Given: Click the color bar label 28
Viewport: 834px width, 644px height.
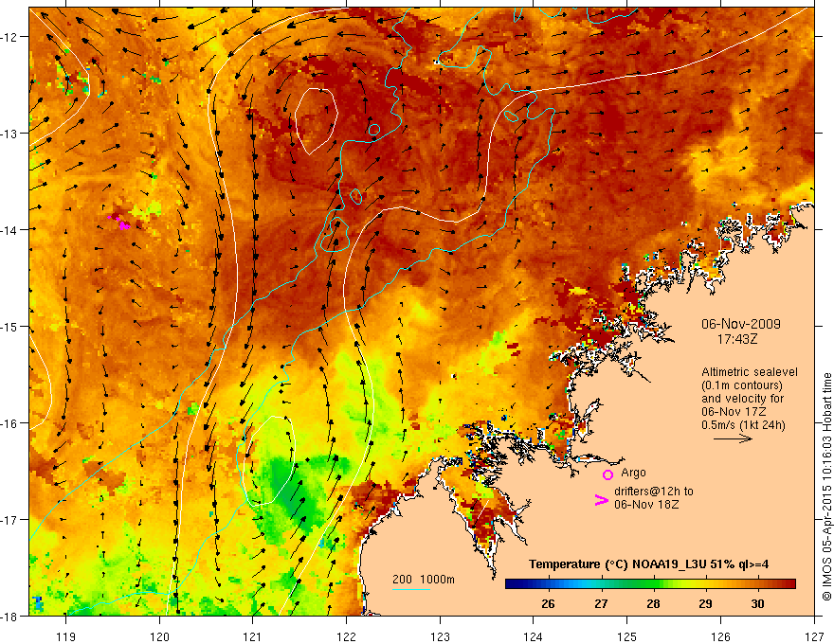Looking at the screenshot, I should click(653, 604).
